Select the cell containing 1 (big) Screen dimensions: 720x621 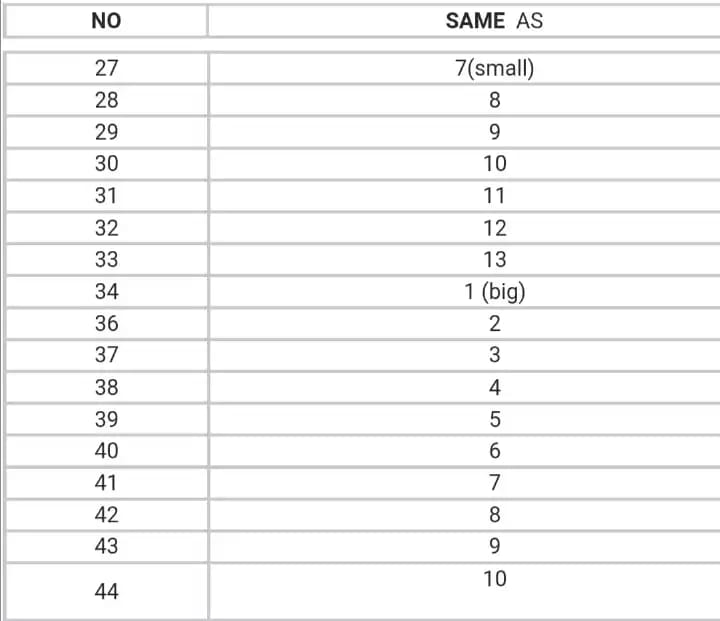click(x=494, y=292)
